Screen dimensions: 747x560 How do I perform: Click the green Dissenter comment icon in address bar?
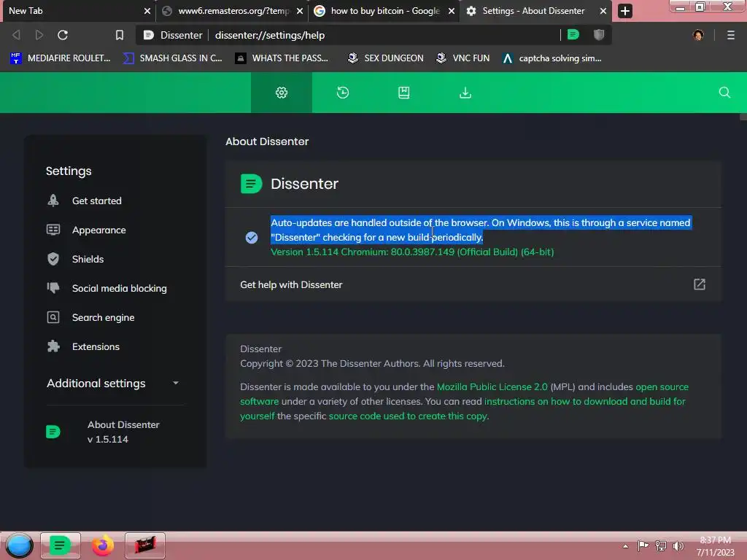point(573,34)
